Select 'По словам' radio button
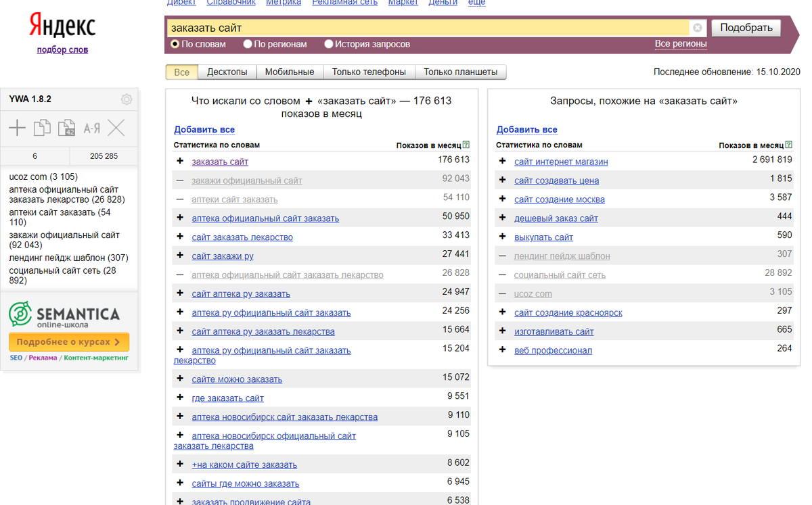 point(175,44)
